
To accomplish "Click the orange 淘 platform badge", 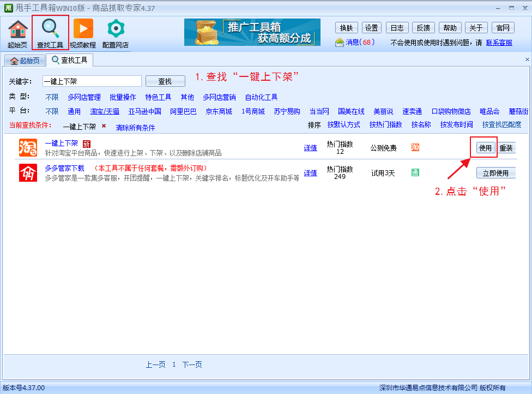I will (x=415, y=147).
